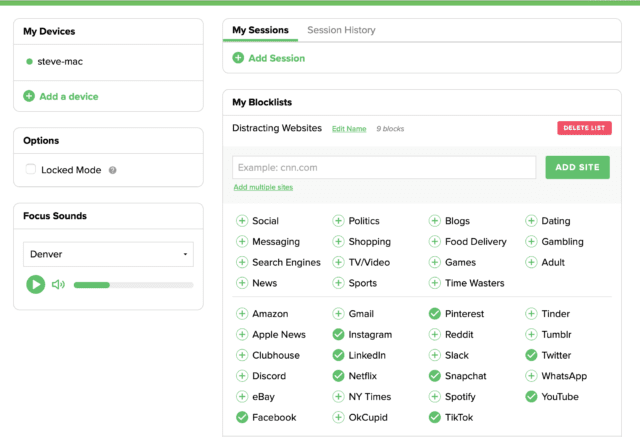
Task: Uncheck YouTube from the blocklist
Action: 531,397
